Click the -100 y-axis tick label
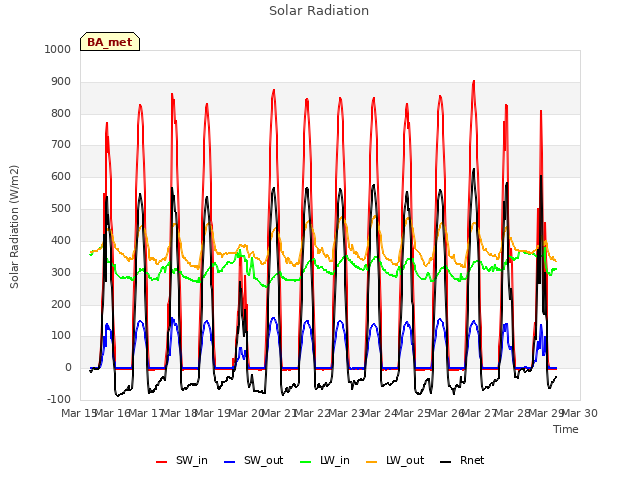Viewport: 640px width, 480px height. pos(59,399)
